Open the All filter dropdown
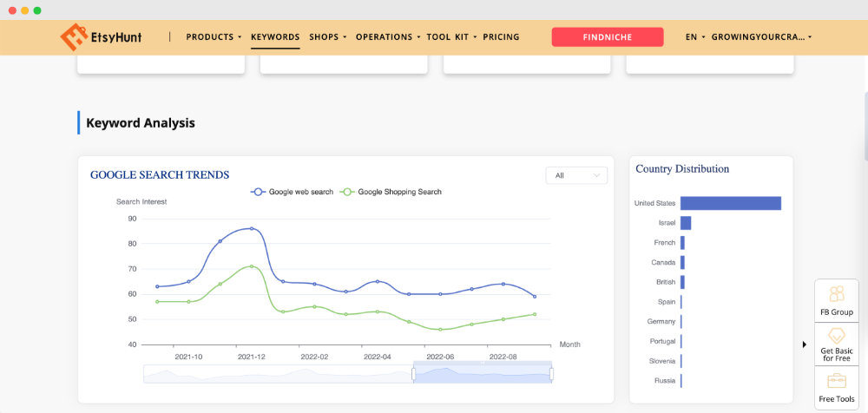The height and width of the screenshot is (413, 868). pos(576,175)
